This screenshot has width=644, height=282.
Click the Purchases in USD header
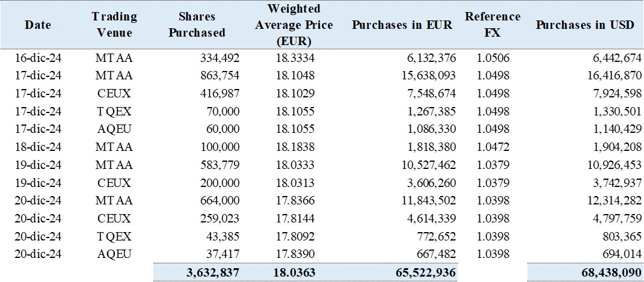tap(585, 25)
